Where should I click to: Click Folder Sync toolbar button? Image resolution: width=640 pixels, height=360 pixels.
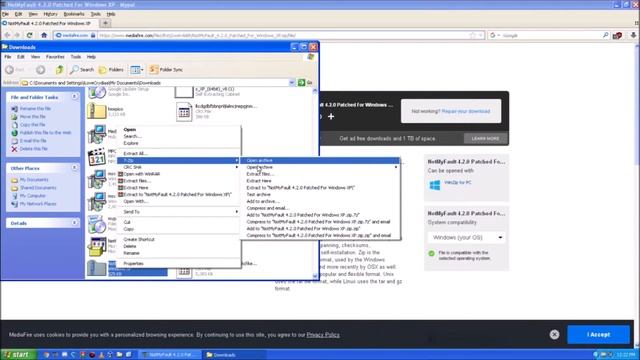pos(166,70)
